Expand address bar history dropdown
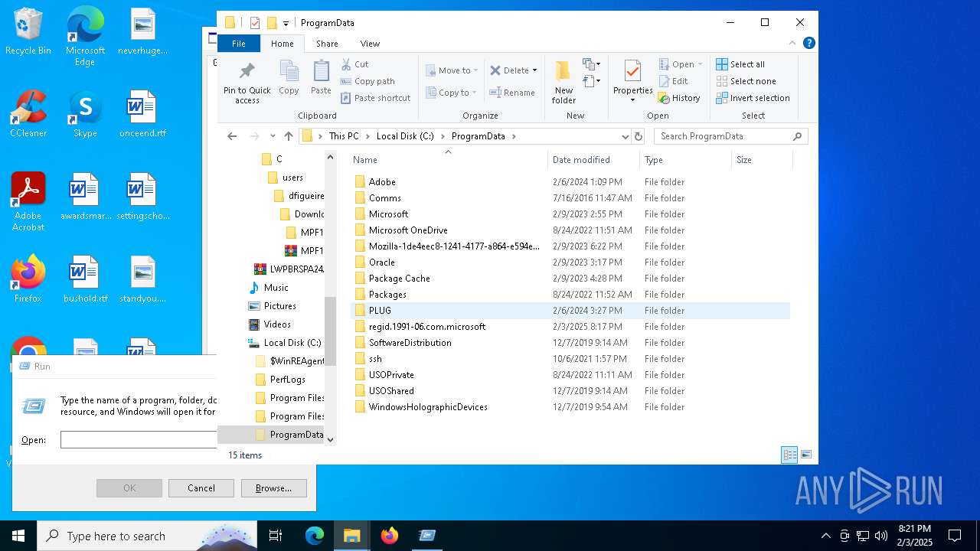 [x=625, y=136]
